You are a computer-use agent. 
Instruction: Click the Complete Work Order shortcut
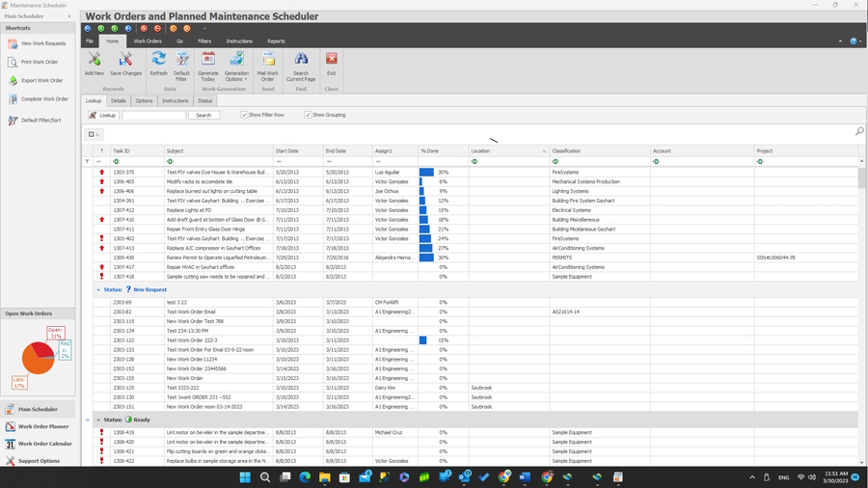pos(39,99)
